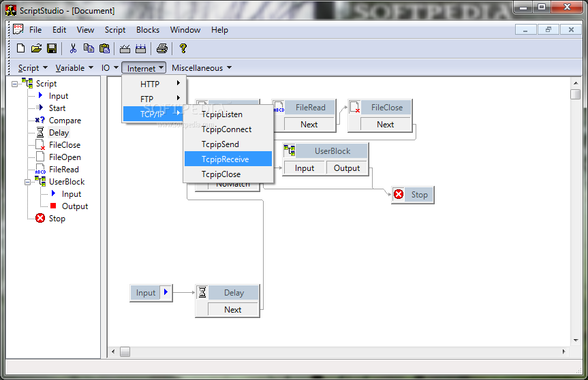This screenshot has width=588, height=380.
Task: Click the page icon on the FileClose block
Action: pyautogui.click(x=355, y=107)
